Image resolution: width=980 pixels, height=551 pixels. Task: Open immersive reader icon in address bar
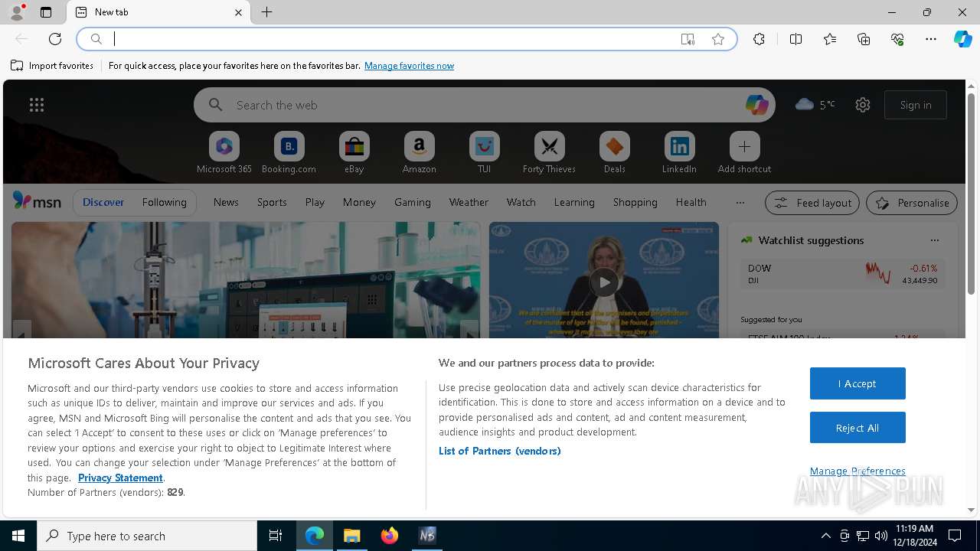pyautogui.click(x=688, y=39)
